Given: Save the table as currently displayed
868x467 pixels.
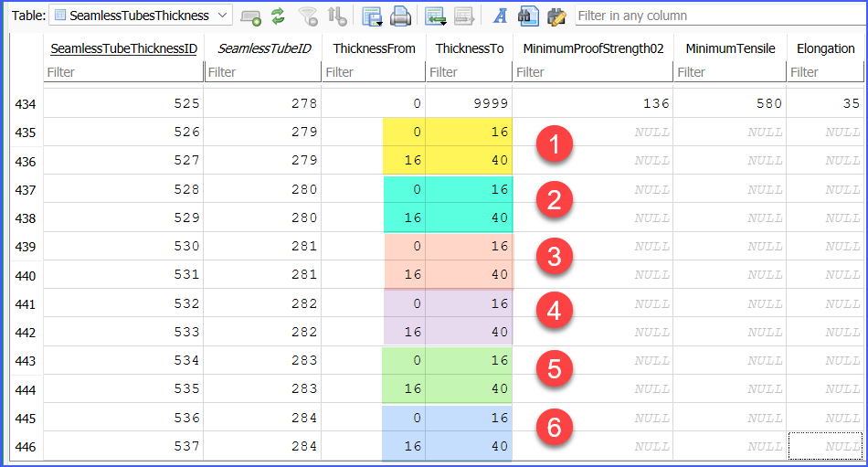Looking at the screenshot, I should point(372,16).
